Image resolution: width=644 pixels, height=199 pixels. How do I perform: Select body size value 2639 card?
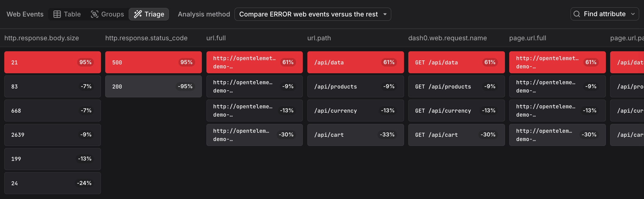52,135
